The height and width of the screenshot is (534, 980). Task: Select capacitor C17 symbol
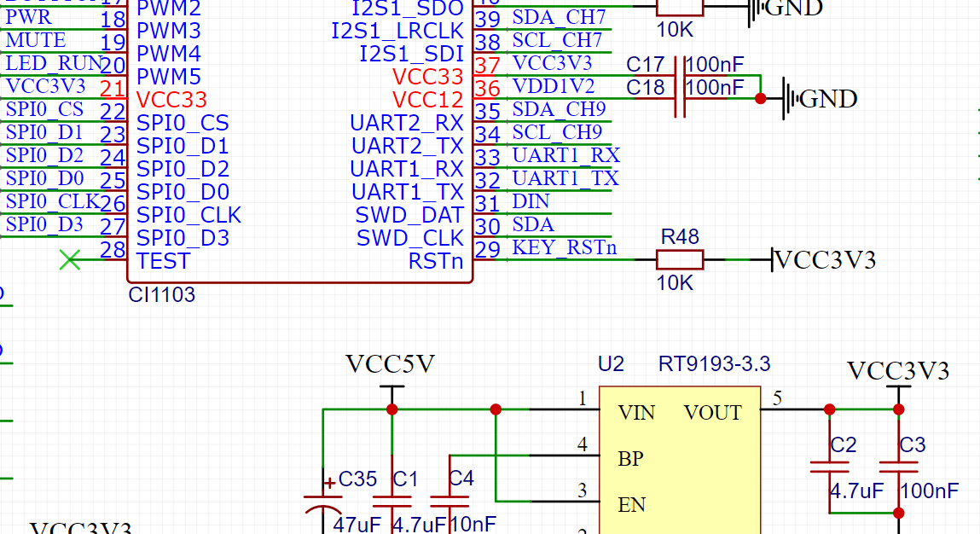pyautogui.click(x=681, y=75)
